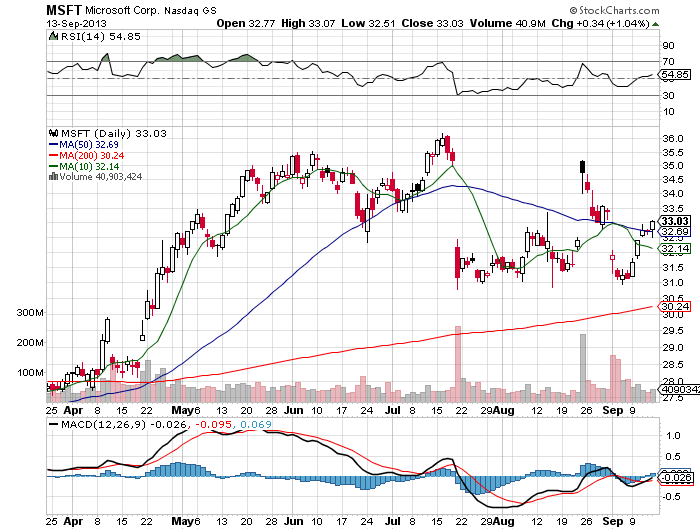Click the Nasdaq GS exchange label
Viewport: 700px width, 530px height.
tap(190, 11)
